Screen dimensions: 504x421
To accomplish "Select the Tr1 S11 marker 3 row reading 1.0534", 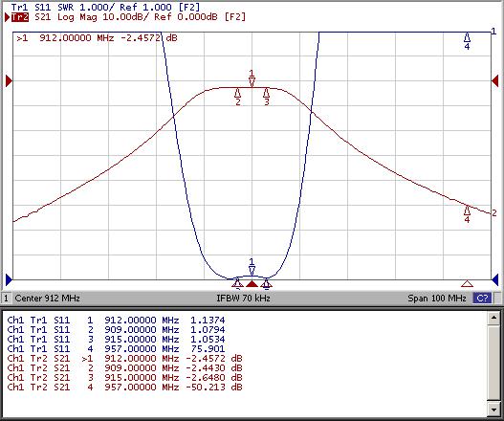I will [116, 340].
